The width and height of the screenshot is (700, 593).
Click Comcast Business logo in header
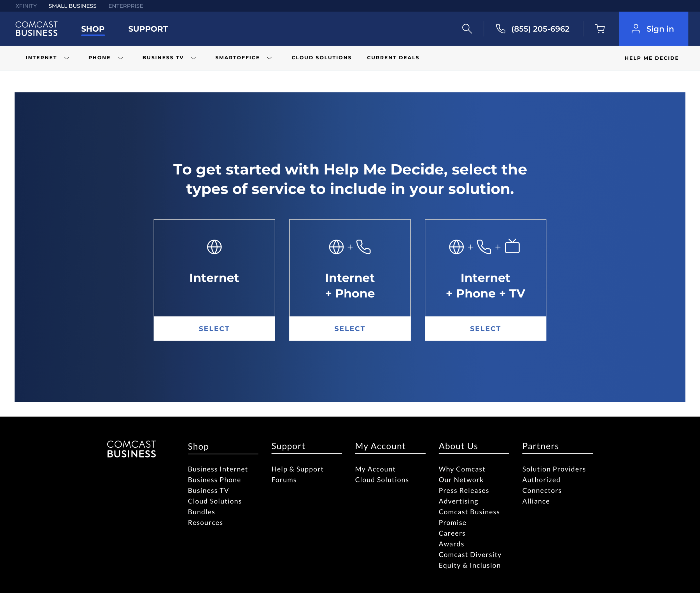coord(36,29)
